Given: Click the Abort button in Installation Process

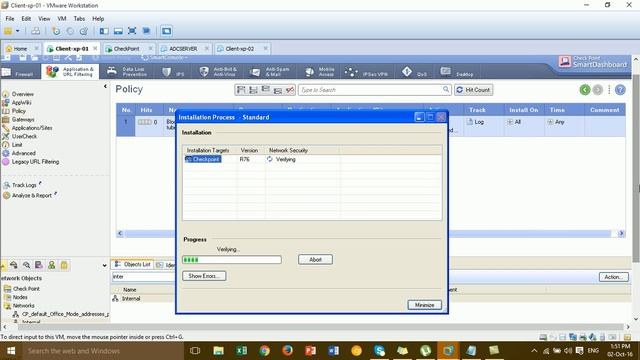Looking at the screenshot, I should pyautogui.click(x=315, y=260).
